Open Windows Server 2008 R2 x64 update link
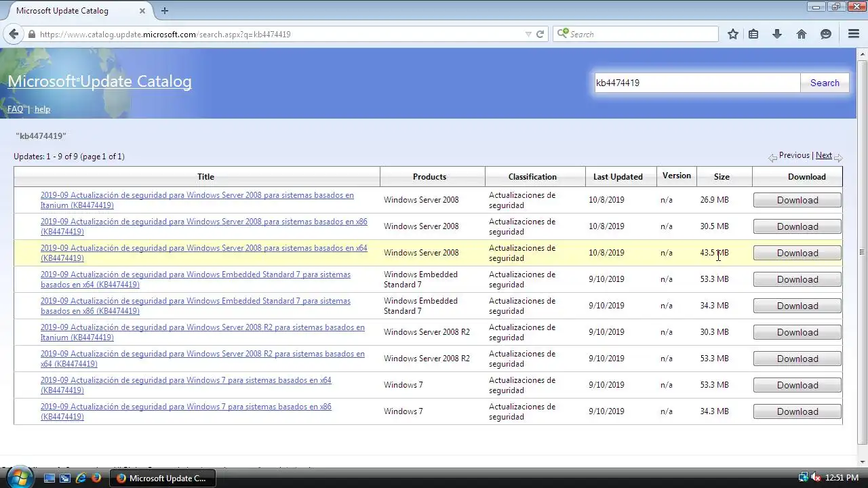Viewport: 868px width, 488px height. pyautogui.click(x=202, y=359)
